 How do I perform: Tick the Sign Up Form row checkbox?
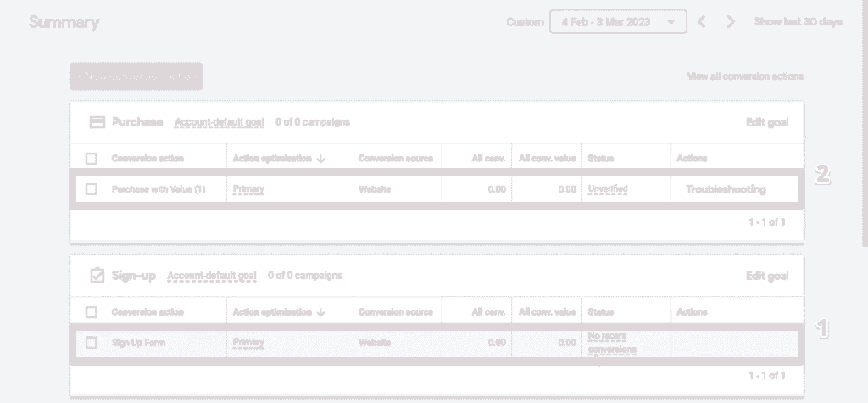coord(92,343)
